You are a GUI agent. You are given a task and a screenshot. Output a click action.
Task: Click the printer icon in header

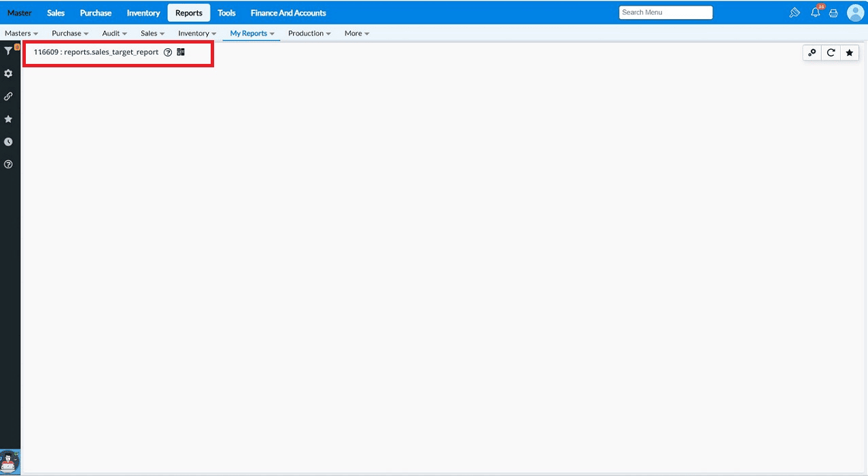833,13
